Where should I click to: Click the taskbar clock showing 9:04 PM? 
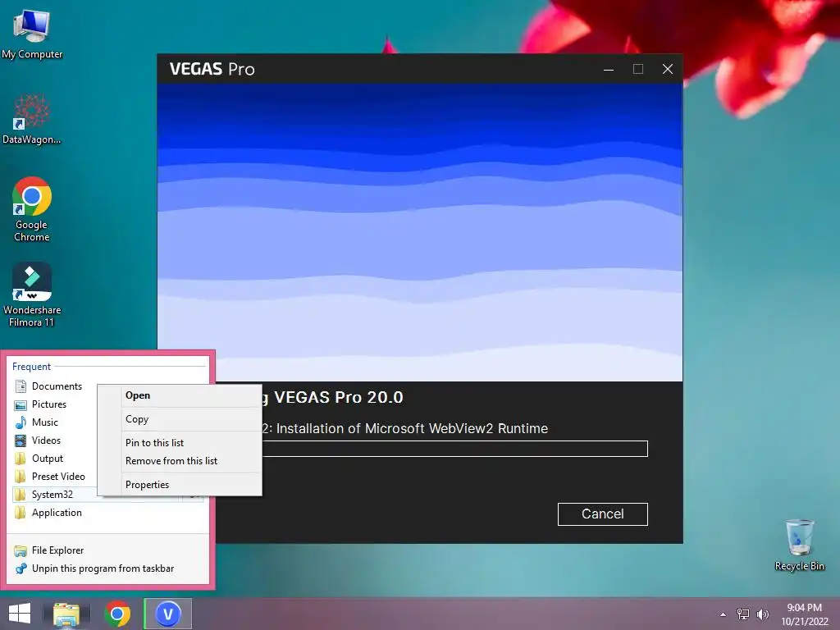804,614
